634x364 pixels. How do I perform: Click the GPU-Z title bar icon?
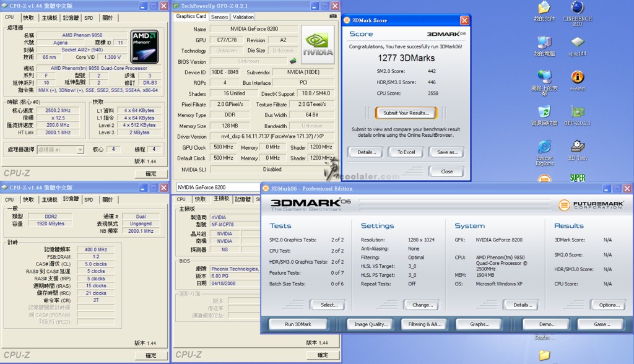[x=176, y=6]
